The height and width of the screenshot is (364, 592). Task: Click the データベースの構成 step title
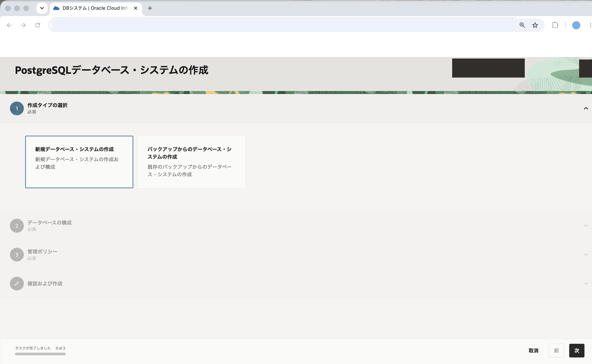tap(49, 222)
